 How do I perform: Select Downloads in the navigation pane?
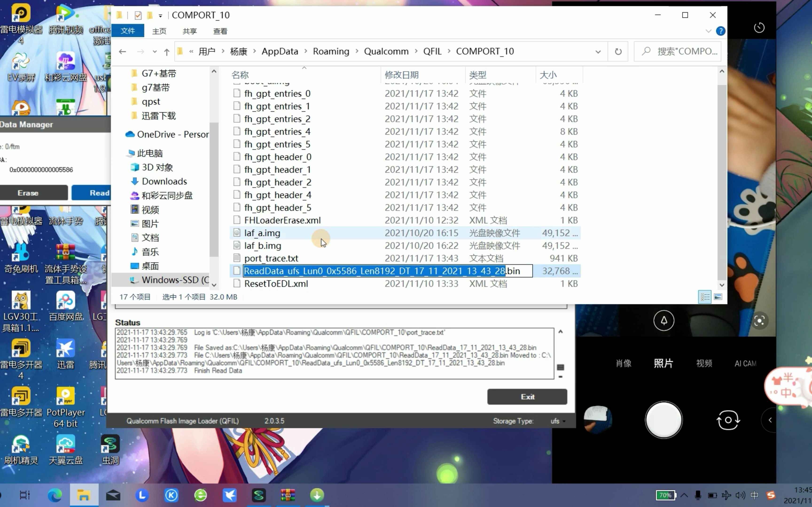[x=164, y=181]
